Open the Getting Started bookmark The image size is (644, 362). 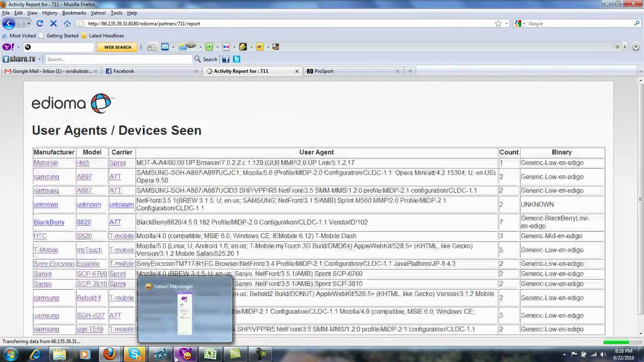[x=58, y=36]
